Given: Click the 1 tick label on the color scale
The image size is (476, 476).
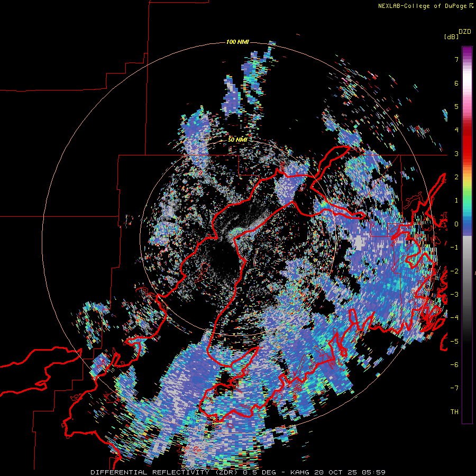Looking at the screenshot, I should coord(456,200).
